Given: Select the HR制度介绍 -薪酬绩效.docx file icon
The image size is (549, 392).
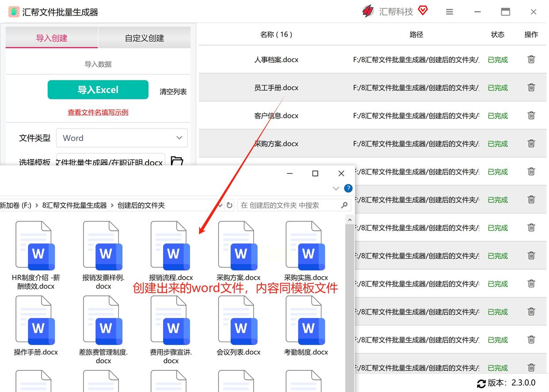Looking at the screenshot, I should [35, 246].
